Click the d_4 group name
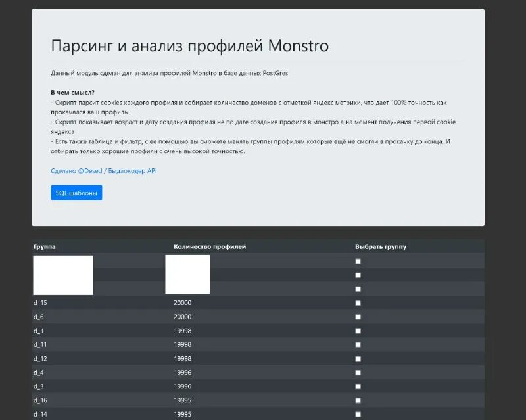The height and width of the screenshot is (420, 526). click(39, 373)
